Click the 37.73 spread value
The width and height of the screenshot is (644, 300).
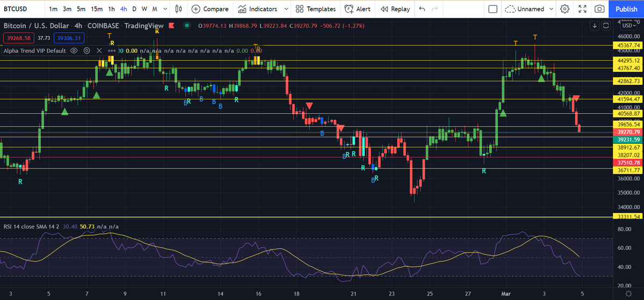pos(43,38)
